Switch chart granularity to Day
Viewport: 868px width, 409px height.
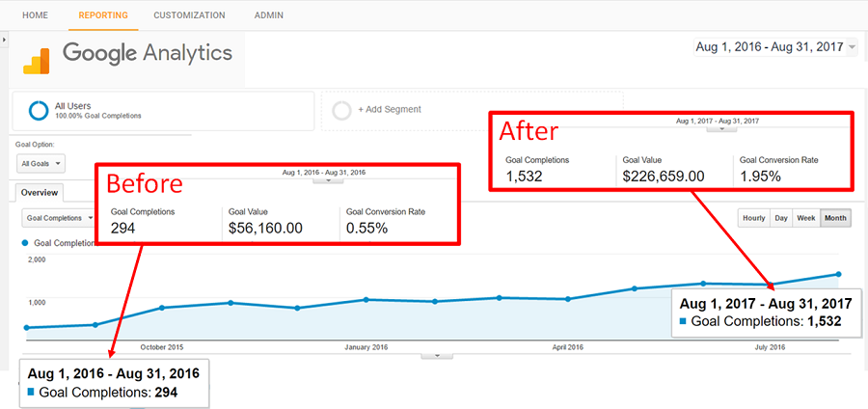781,218
